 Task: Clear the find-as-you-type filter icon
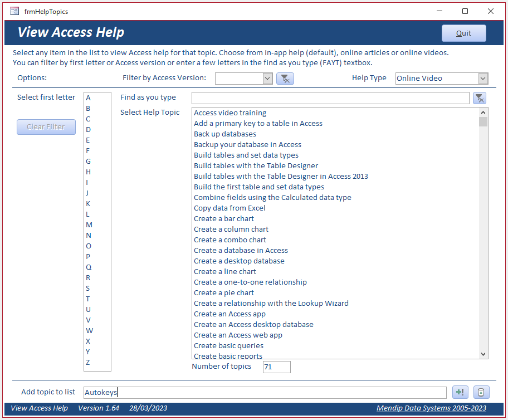coord(480,98)
